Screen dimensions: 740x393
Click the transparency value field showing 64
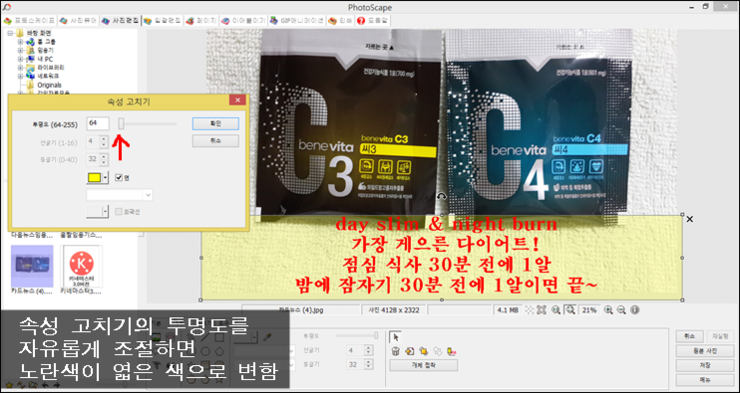coord(98,124)
